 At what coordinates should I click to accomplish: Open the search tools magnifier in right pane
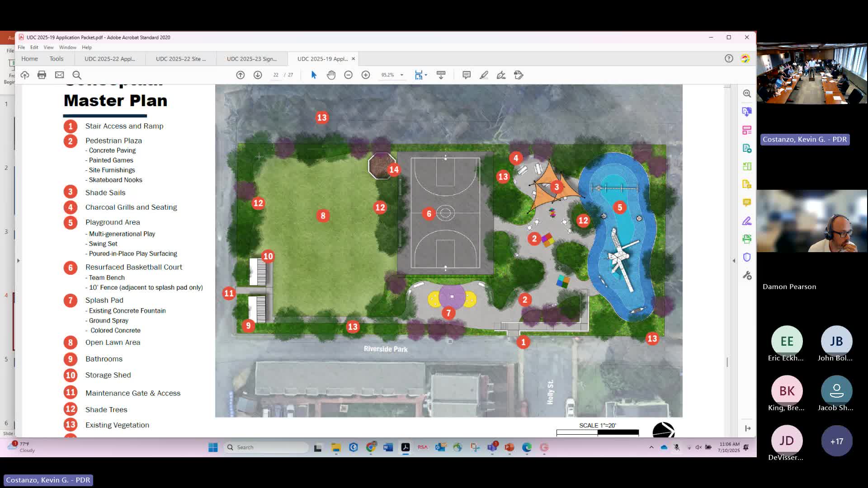[747, 94]
